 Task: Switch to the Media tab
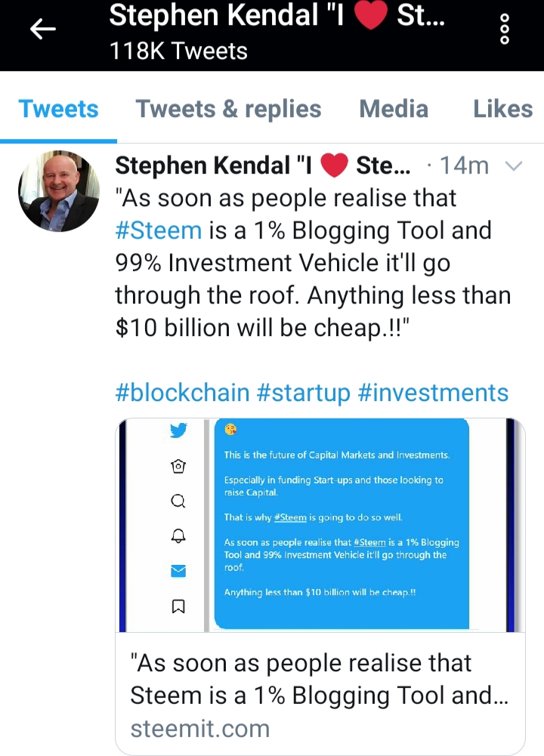pyautogui.click(x=394, y=109)
